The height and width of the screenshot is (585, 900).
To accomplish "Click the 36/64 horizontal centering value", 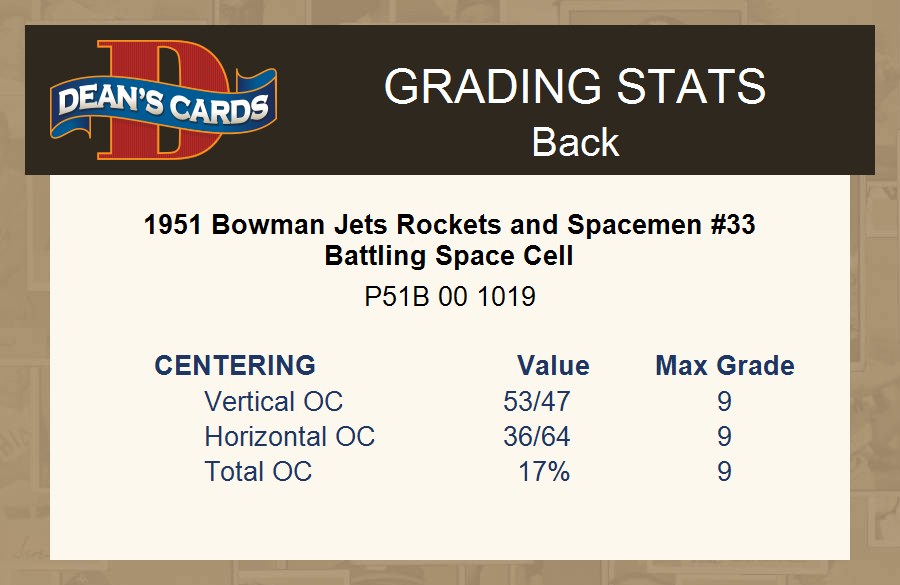I will point(537,437).
